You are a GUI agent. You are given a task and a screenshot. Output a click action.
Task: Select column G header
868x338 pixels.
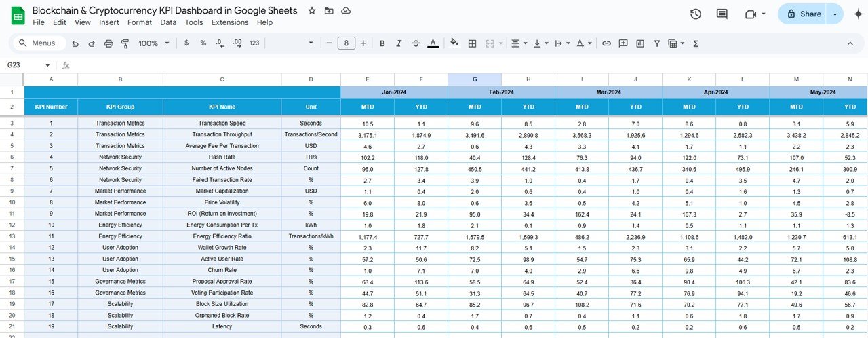[475, 79]
